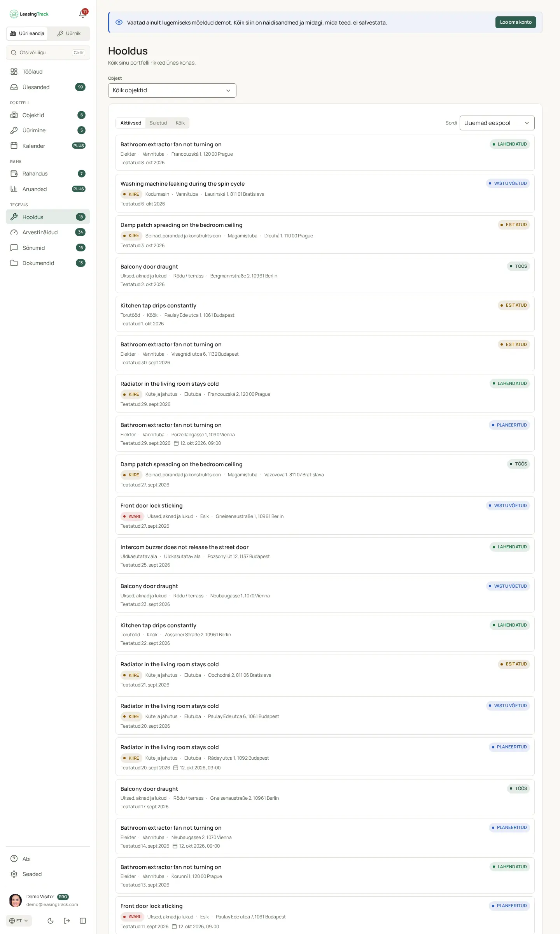Viewport: 560px width, 934px height.
Task: Select the Kõik tab
Action: coord(180,123)
